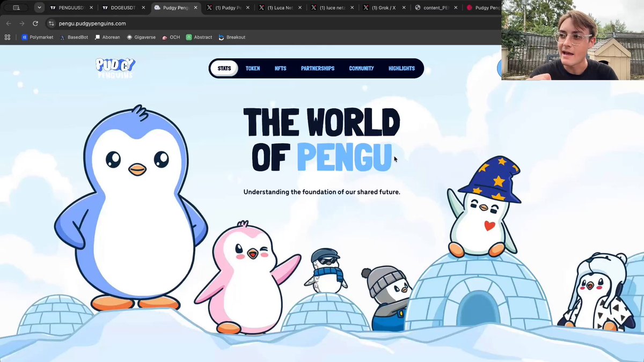Click the Pudgy Penguins logo
The width and height of the screenshot is (644, 362).
[115, 68]
